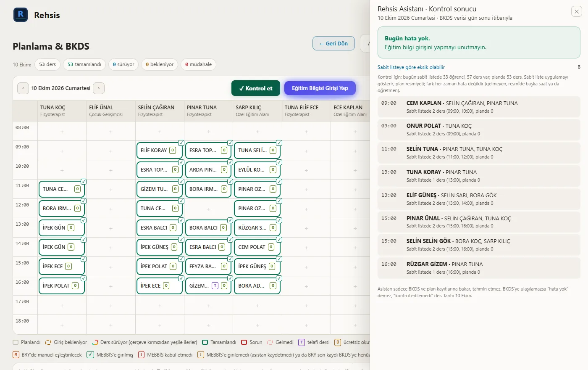This screenshot has height=370, width=588.
Task: Select the PINAR ÜNAL row at 15:00
Action: tap(479, 222)
